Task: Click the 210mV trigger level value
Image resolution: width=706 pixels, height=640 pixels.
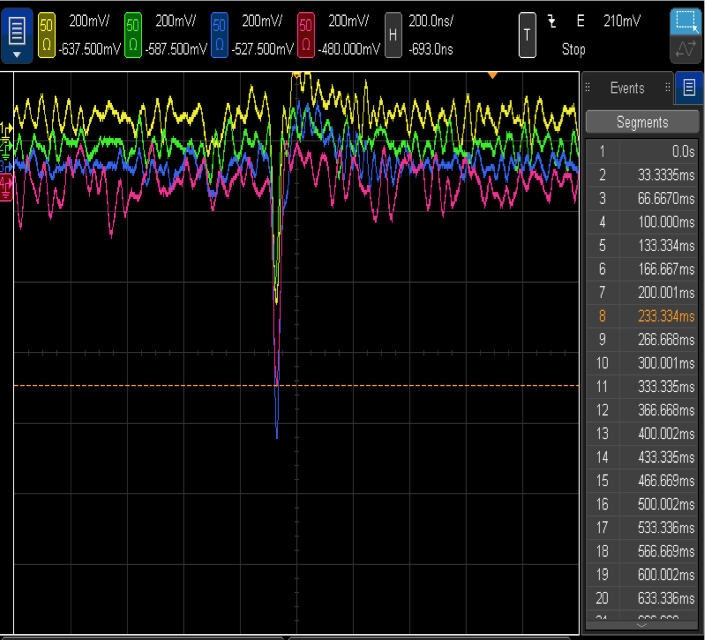Action: [x=623, y=21]
